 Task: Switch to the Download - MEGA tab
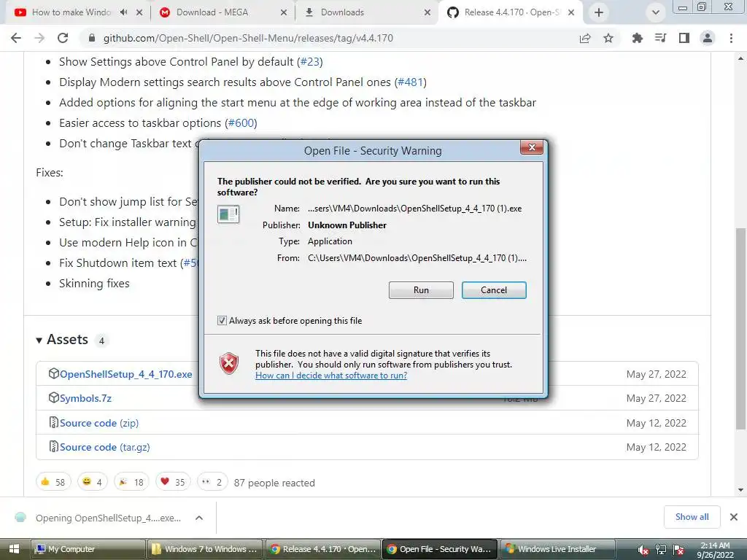(212, 12)
